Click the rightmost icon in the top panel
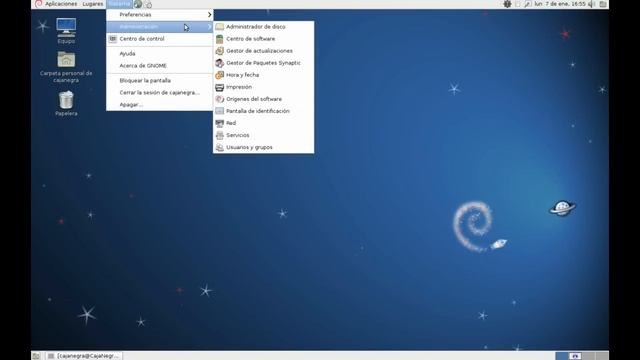The image size is (640, 360). point(603,4)
